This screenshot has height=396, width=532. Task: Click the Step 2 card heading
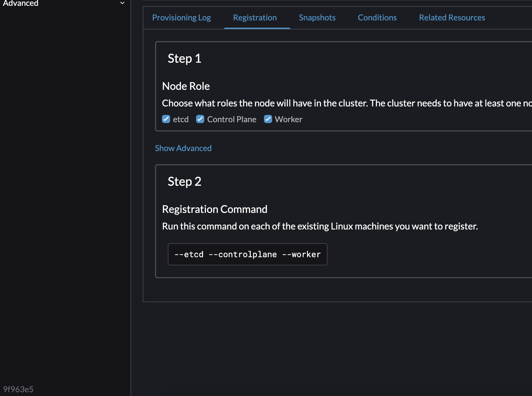[x=184, y=181]
